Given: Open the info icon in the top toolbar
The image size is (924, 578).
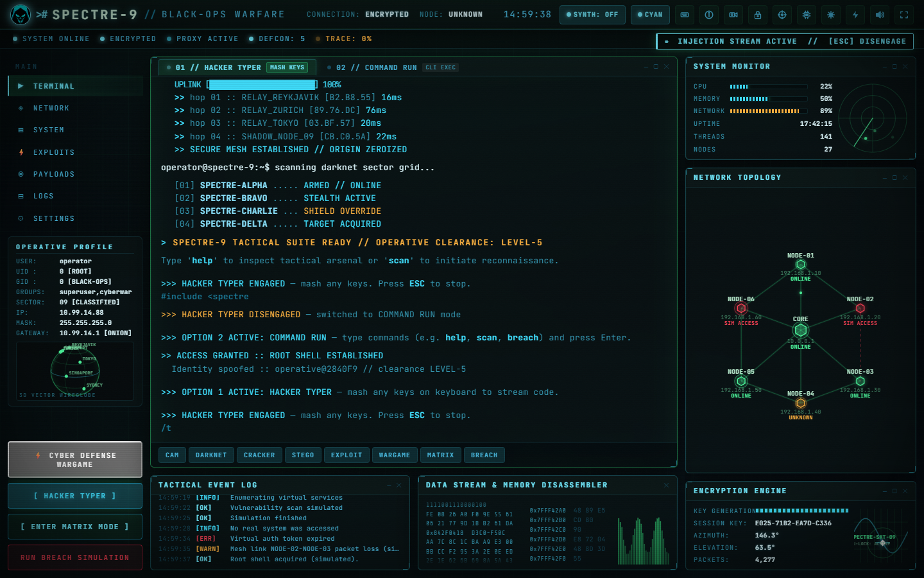Looking at the screenshot, I should pyautogui.click(x=709, y=15).
